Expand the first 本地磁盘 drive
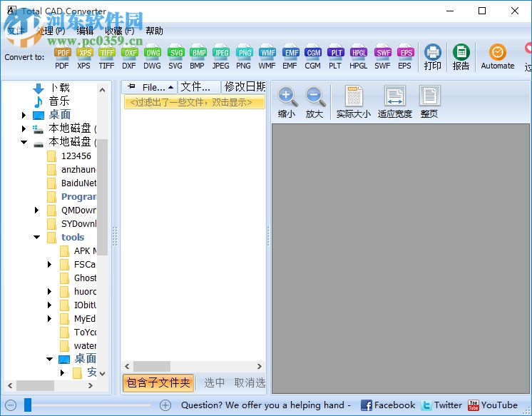 [x=24, y=128]
